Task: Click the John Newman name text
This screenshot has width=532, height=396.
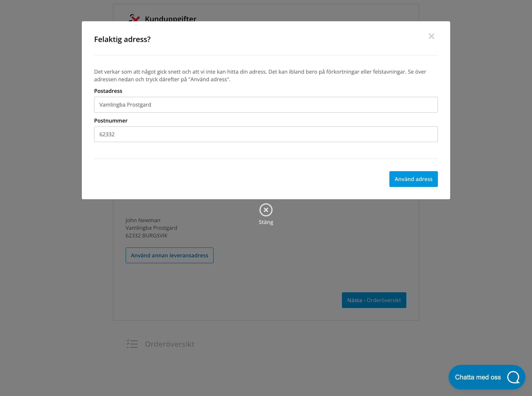Action: [143, 220]
